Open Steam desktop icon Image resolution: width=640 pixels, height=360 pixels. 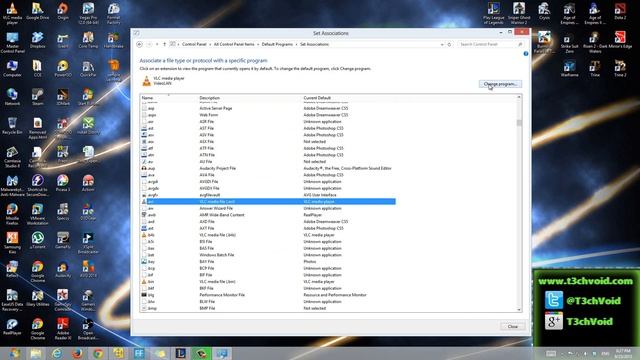[x=38, y=97]
